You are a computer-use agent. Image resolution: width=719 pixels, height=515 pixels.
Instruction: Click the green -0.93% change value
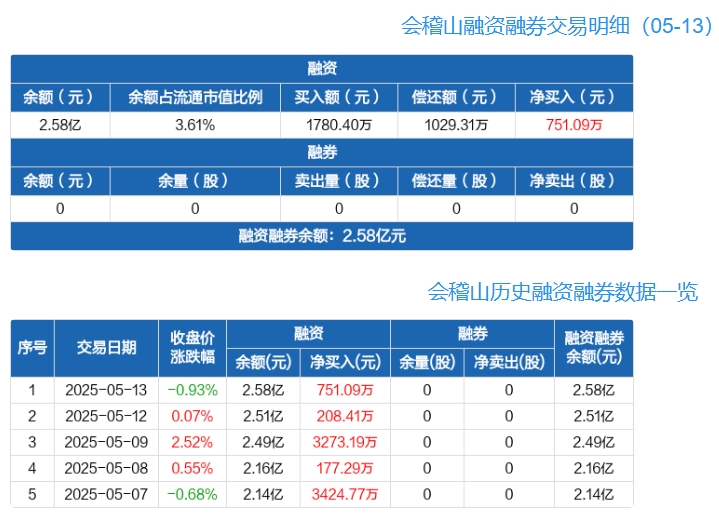192,390
